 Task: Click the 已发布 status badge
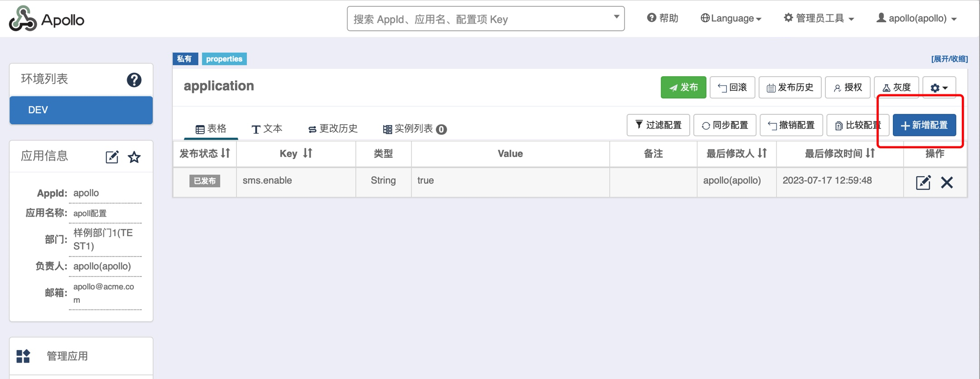coord(205,181)
